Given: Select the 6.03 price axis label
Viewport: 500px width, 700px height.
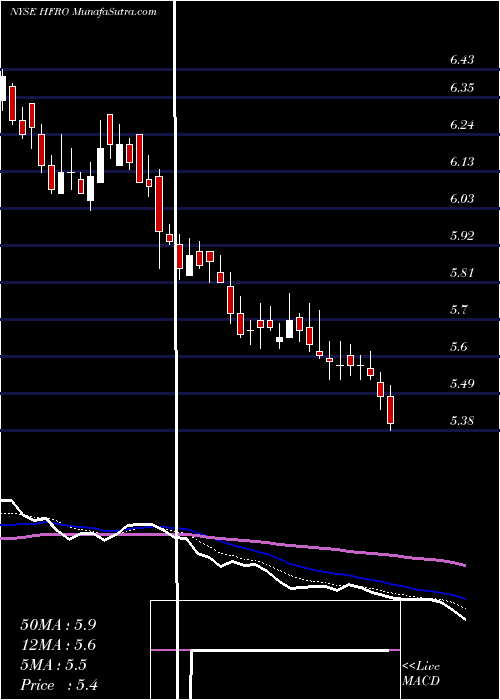Looking at the screenshot, I should pos(462,199).
